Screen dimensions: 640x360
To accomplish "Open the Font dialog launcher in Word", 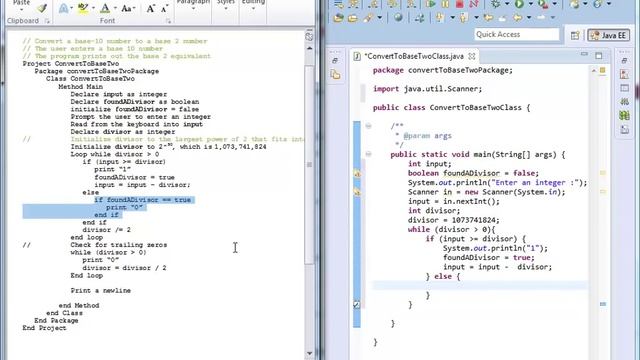I will [x=168, y=21].
